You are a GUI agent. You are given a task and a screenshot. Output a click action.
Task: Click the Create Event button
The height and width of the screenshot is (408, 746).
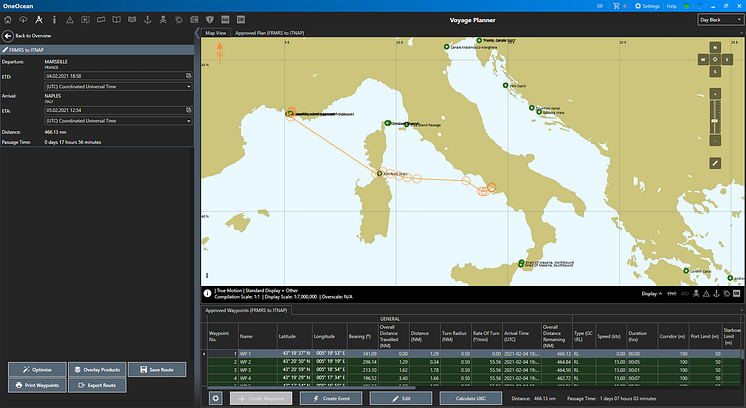tap(331, 398)
